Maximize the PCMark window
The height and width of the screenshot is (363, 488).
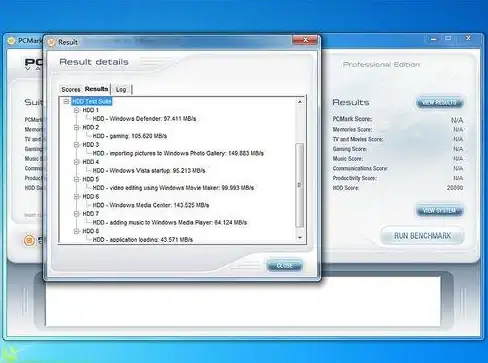[x=449, y=39]
